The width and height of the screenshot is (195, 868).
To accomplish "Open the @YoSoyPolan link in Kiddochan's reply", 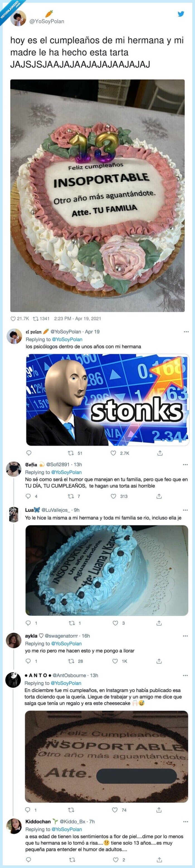I will pos(66,829).
